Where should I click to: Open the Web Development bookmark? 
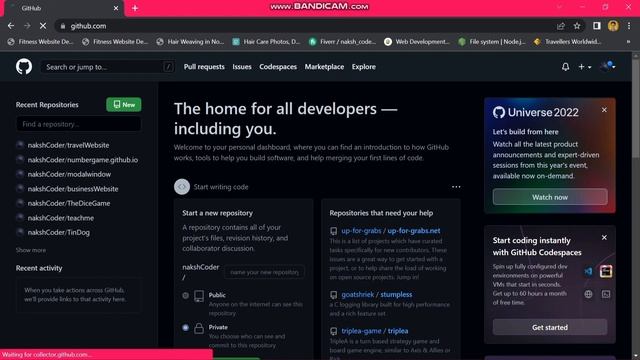pos(417,42)
